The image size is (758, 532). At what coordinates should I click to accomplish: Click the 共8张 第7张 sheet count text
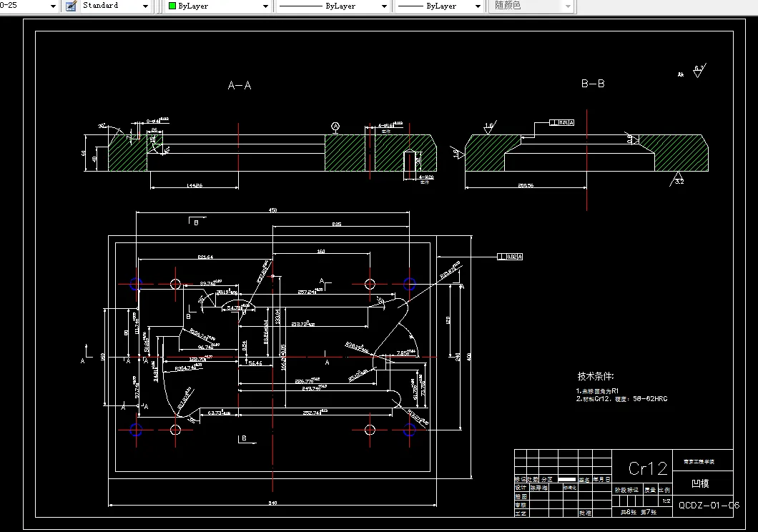tap(639, 512)
